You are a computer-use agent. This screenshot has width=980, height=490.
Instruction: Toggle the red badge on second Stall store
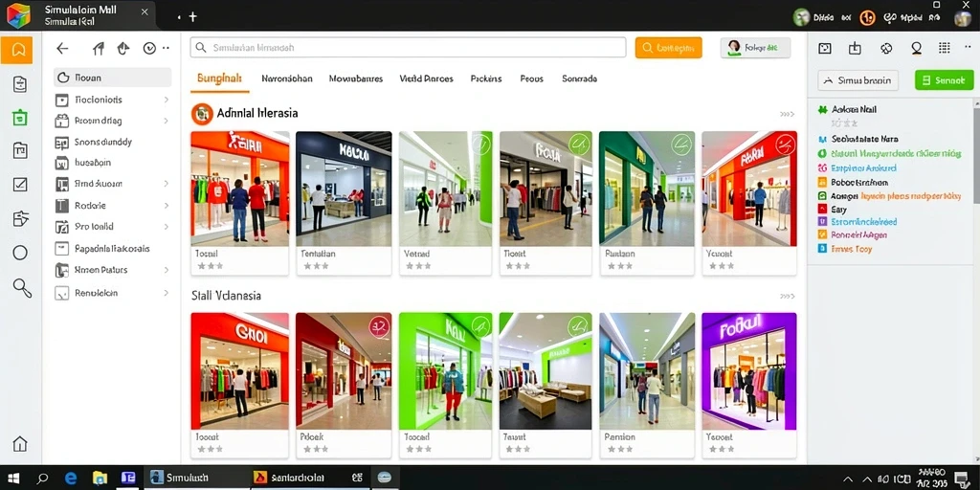[x=379, y=327]
